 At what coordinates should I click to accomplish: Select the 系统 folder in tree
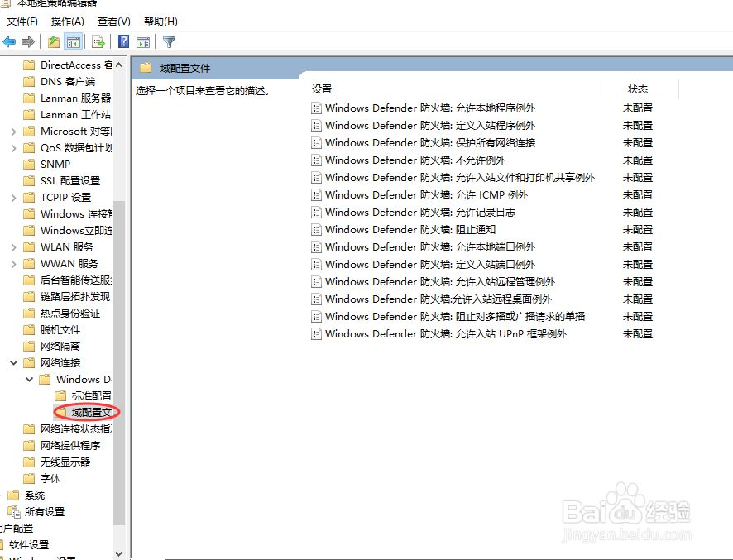pos(26,495)
